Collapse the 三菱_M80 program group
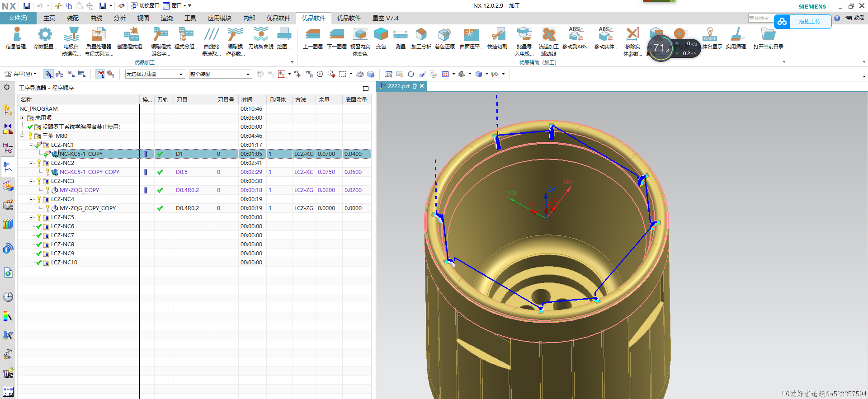The image size is (868, 399). pos(22,136)
